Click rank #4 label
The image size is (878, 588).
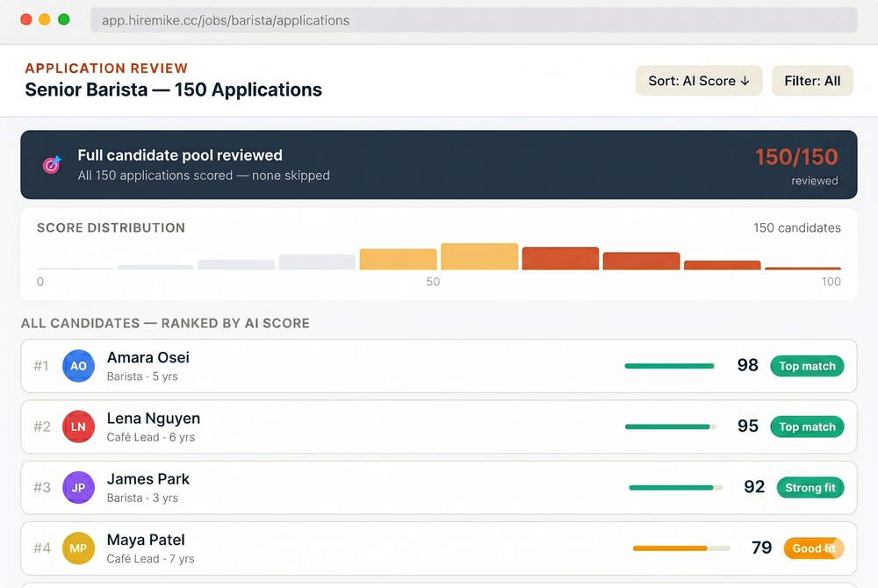[x=42, y=549]
